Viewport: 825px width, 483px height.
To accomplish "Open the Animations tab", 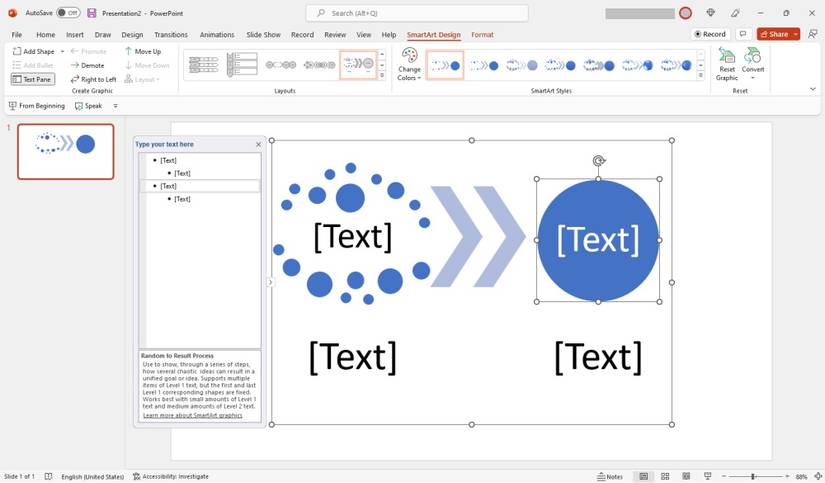I will (x=217, y=35).
